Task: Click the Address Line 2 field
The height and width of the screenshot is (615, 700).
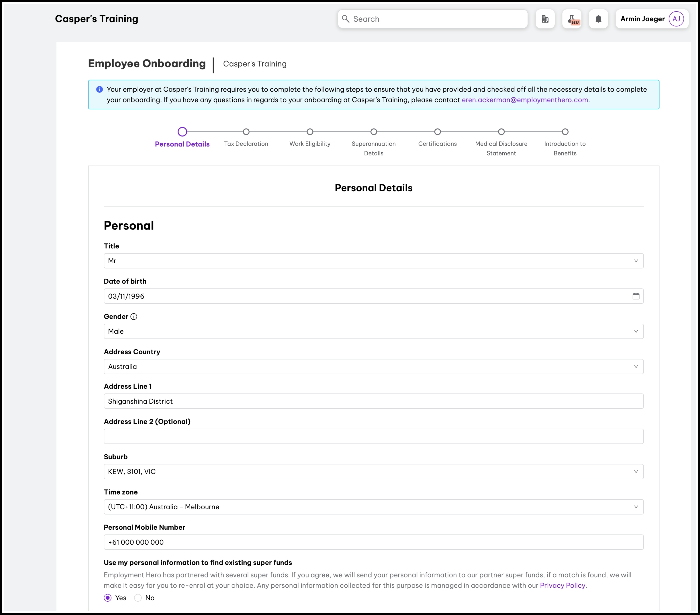Action: pos(373,436)
